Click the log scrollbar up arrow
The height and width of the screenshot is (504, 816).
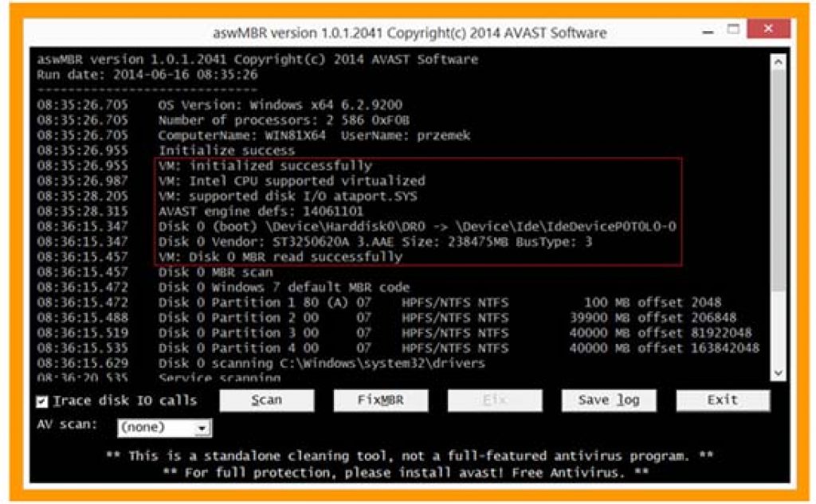pyautogui.click(x=778, y=62)
